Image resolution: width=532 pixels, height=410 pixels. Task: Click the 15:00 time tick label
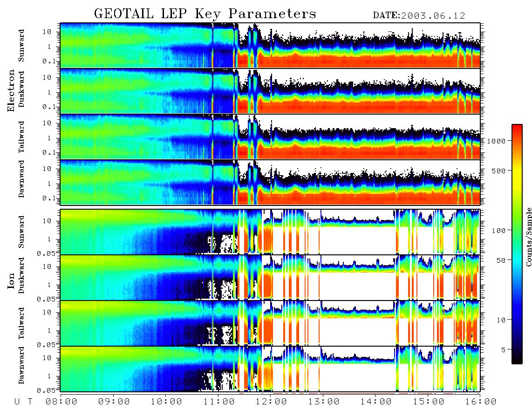click(x=429, y=402)
